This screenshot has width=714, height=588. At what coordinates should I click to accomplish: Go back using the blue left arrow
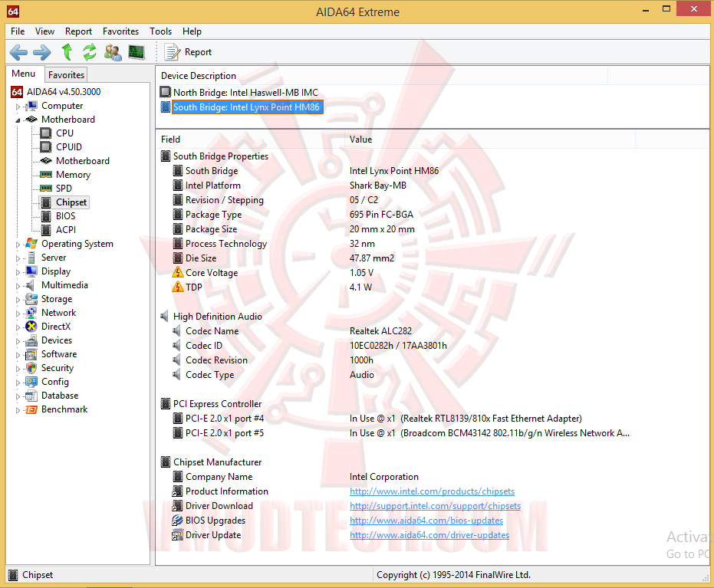coord(18,52)
